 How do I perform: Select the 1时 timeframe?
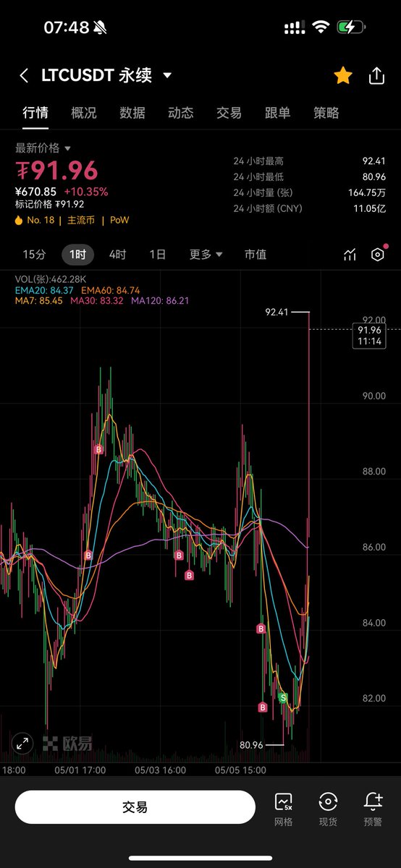click(78, 255)
